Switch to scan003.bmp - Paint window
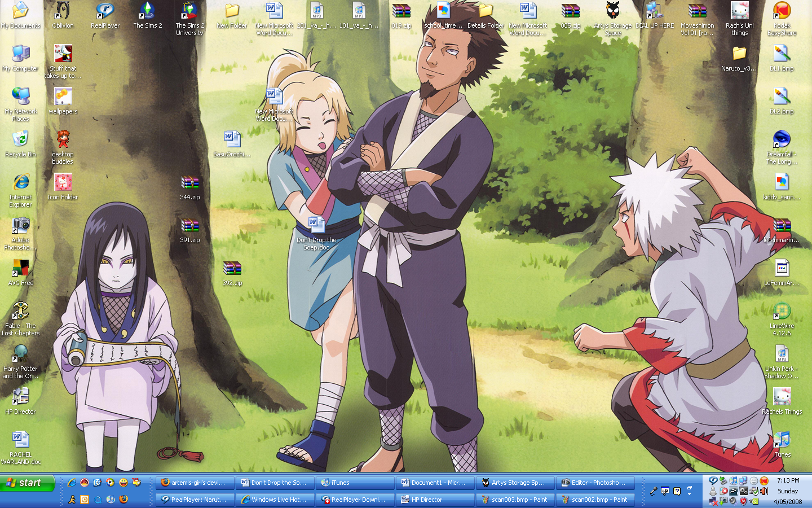This screenshot has width=812, height=508. [515, 500]
